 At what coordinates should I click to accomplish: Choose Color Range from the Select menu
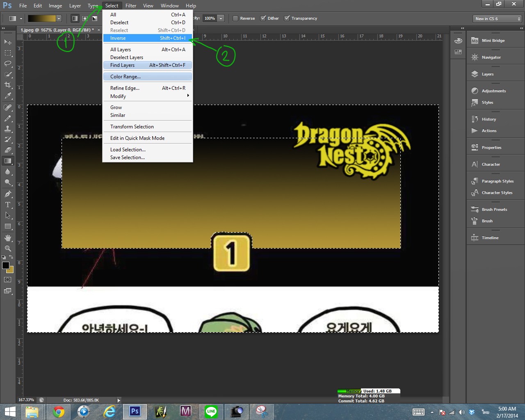(x=148, y=77)
